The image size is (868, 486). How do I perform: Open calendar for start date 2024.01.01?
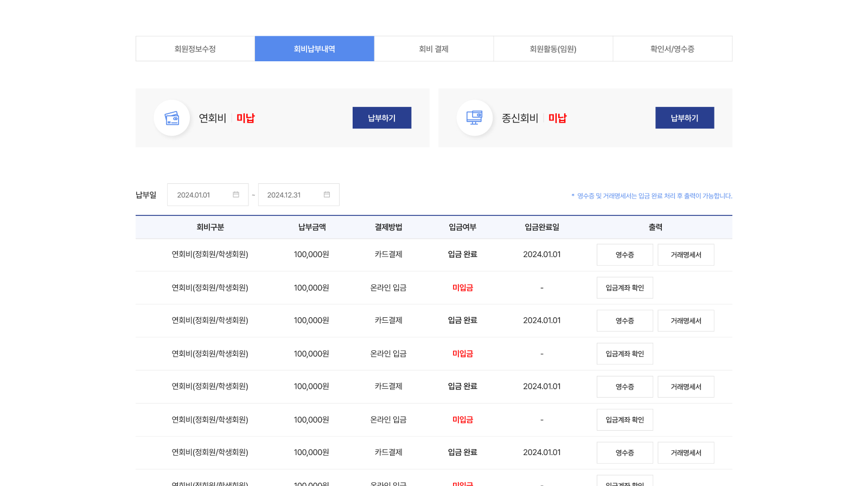(236, 195)
